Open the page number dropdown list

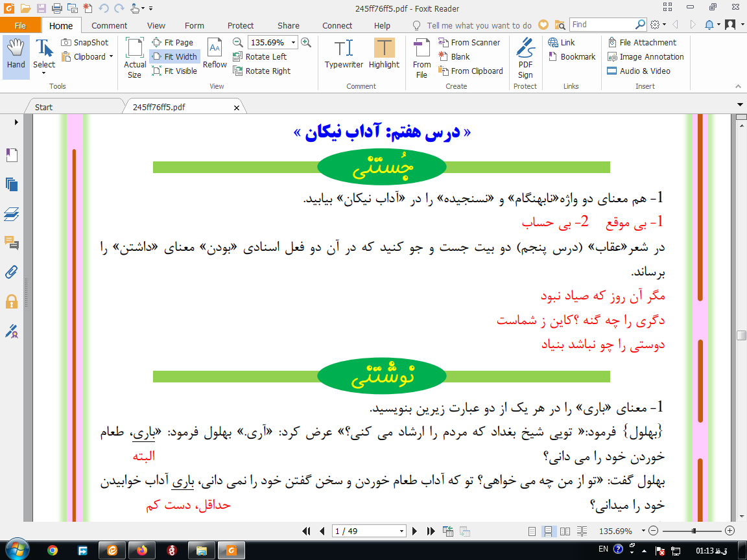click(x=401, y=531)
